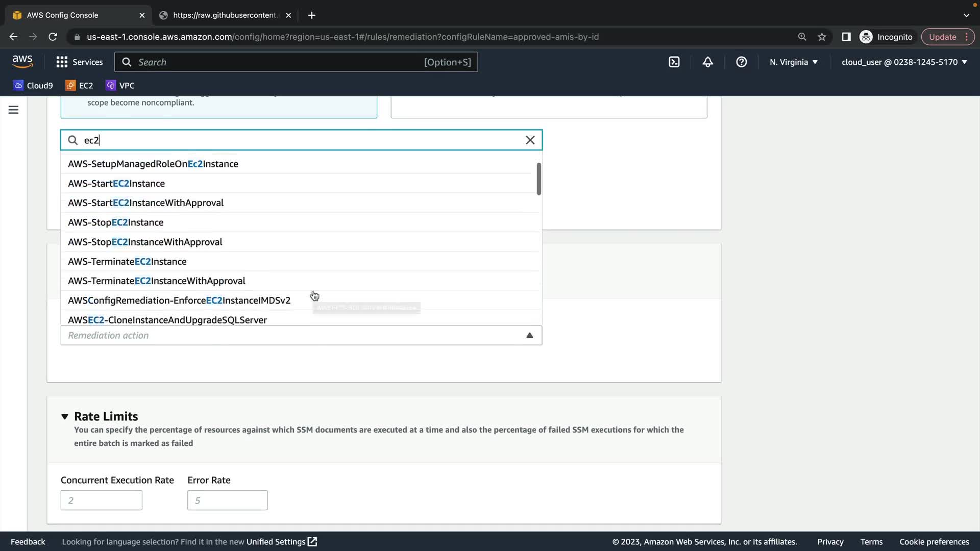Bookmark this page with star icon
Viewport: 980px width, 551px height.
[x=822, y=37]
